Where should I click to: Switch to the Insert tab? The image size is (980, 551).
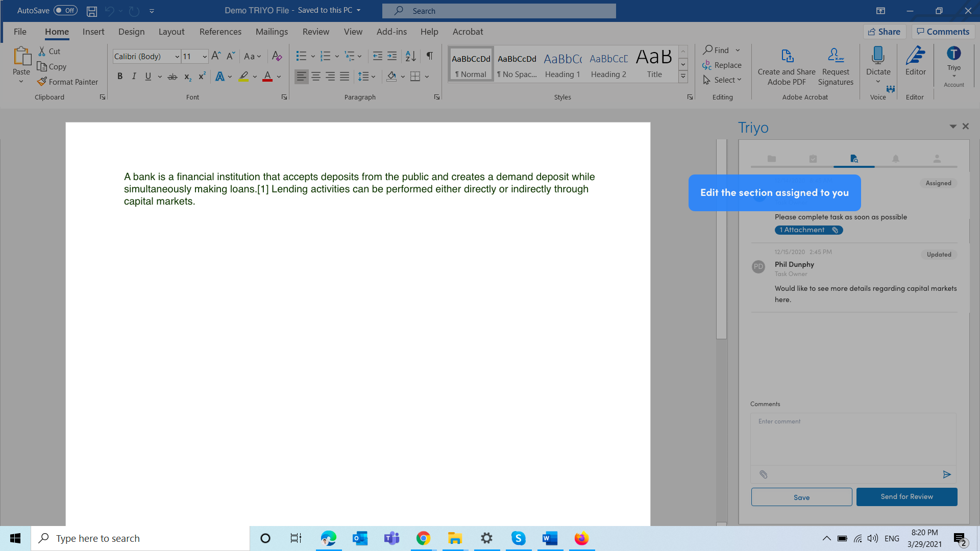coord(93,32)
